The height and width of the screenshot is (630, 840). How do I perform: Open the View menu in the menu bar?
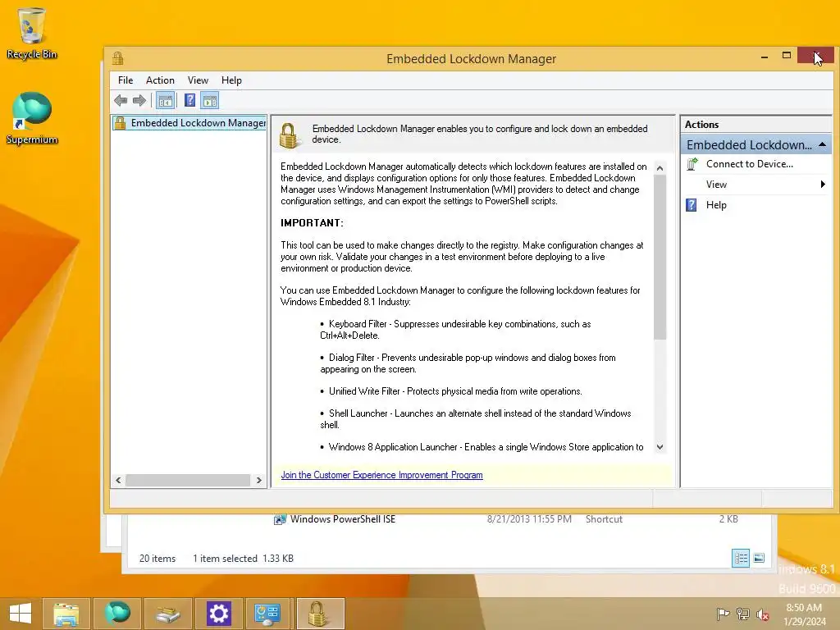click(198, 80)
